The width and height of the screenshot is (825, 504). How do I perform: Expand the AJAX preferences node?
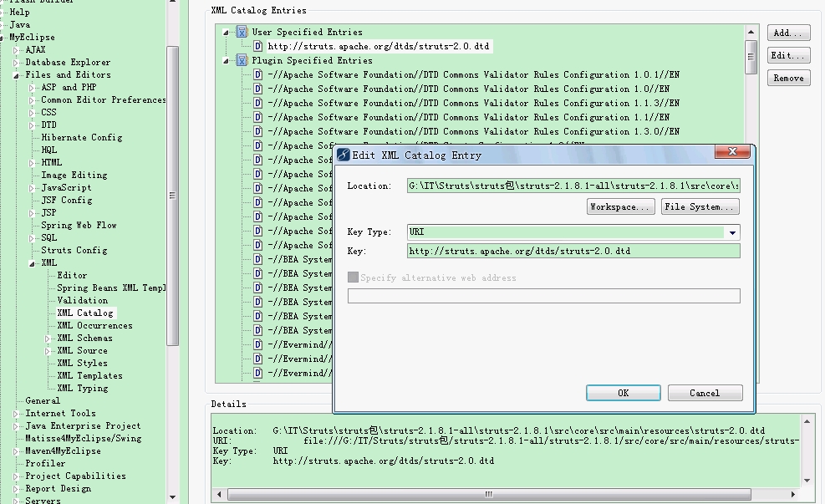[16, 50]
